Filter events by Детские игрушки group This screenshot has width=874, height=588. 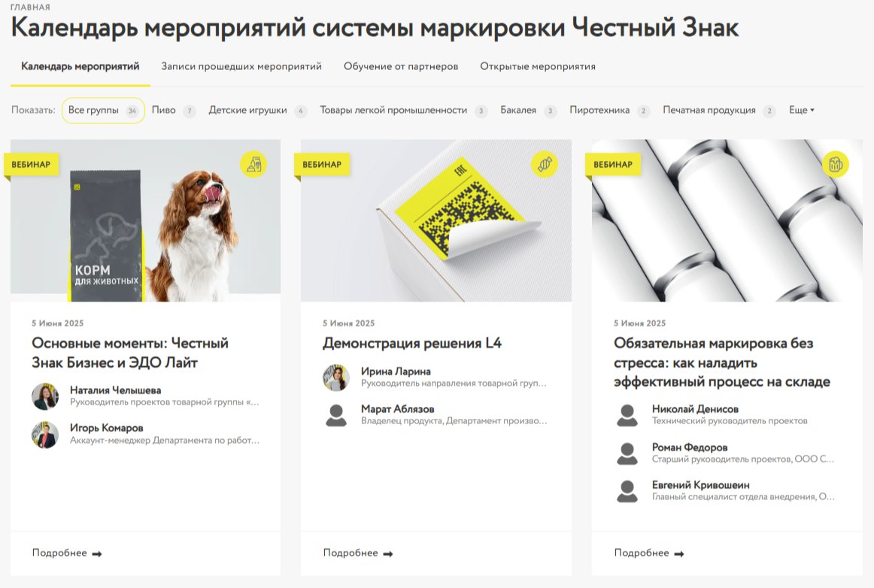tap(248, 111)
